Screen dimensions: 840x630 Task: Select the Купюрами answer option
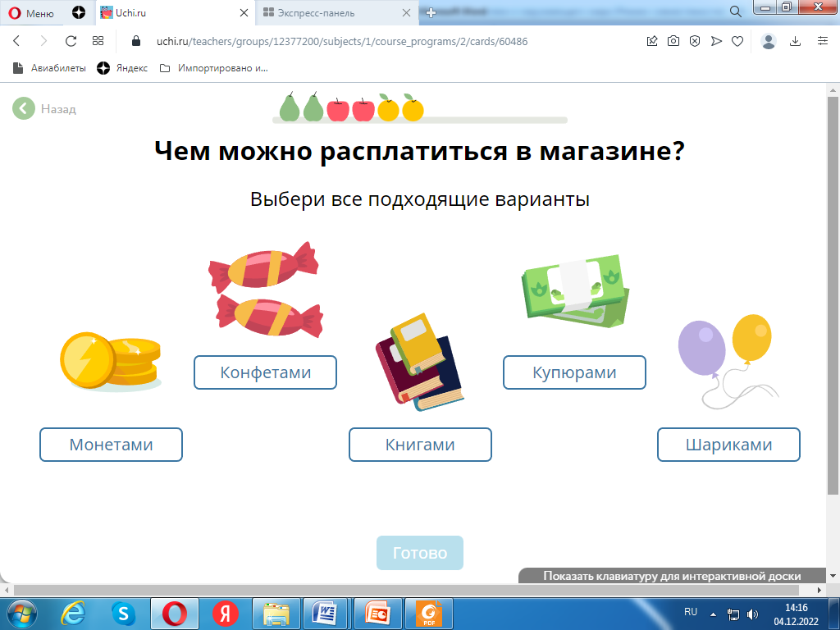[x=574, y=372]
